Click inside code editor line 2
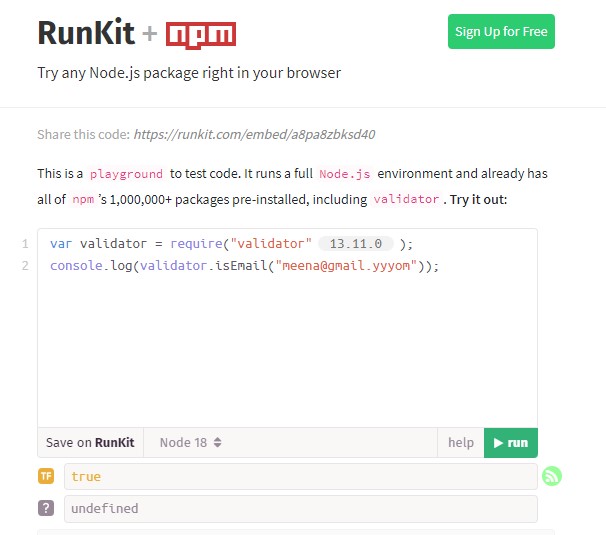606x535 pixels. (244, 266)
